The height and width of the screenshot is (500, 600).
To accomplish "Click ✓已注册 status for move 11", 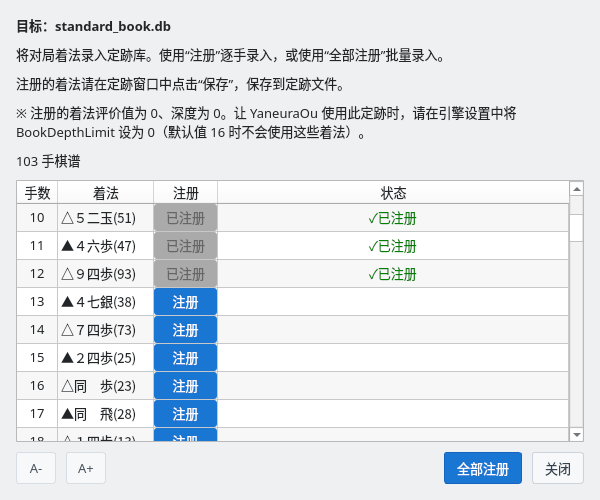I will [x=393, y=246].
